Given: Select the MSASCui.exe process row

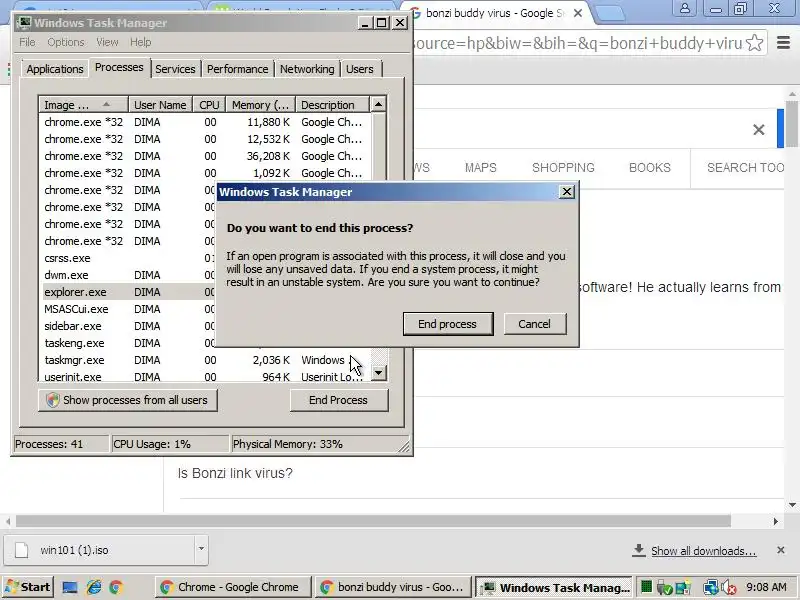Looking at the screenshot, I should coord(128,309).
